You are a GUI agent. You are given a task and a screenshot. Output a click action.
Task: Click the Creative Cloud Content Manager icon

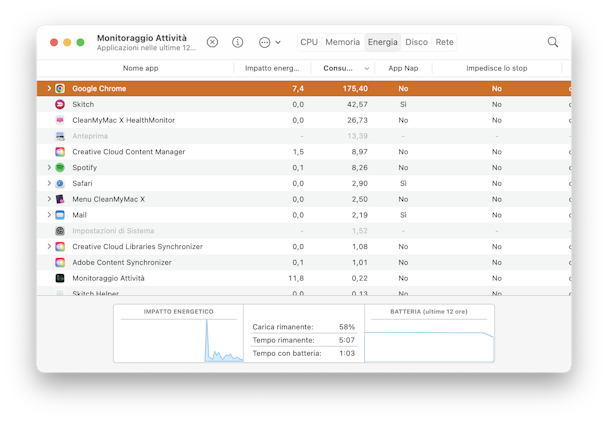(x=60, y=152)
